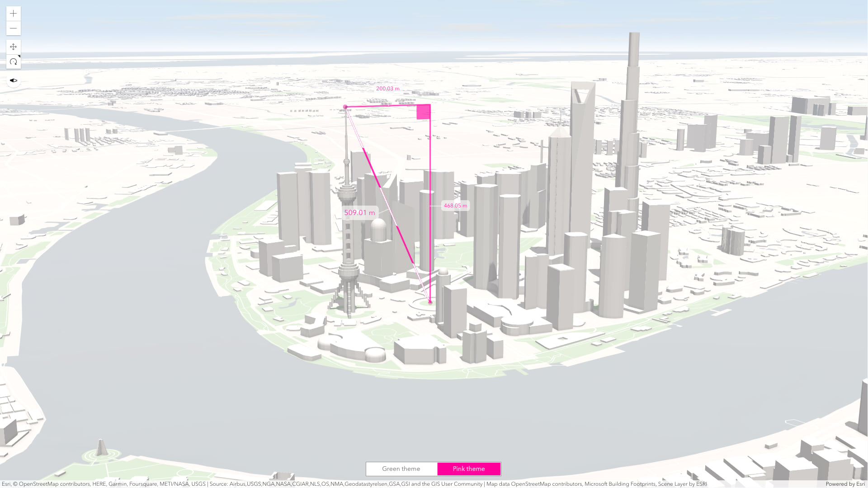Click the 468.05 m vertical distance label
Screen dimensions: 868x488
point(455,206)
